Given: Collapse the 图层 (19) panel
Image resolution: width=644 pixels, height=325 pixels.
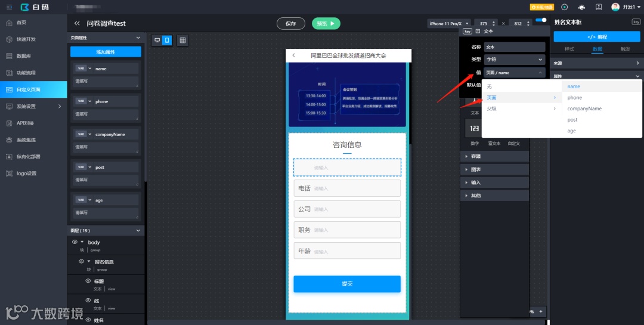Looking at the screenshot, I should [138, 231].
